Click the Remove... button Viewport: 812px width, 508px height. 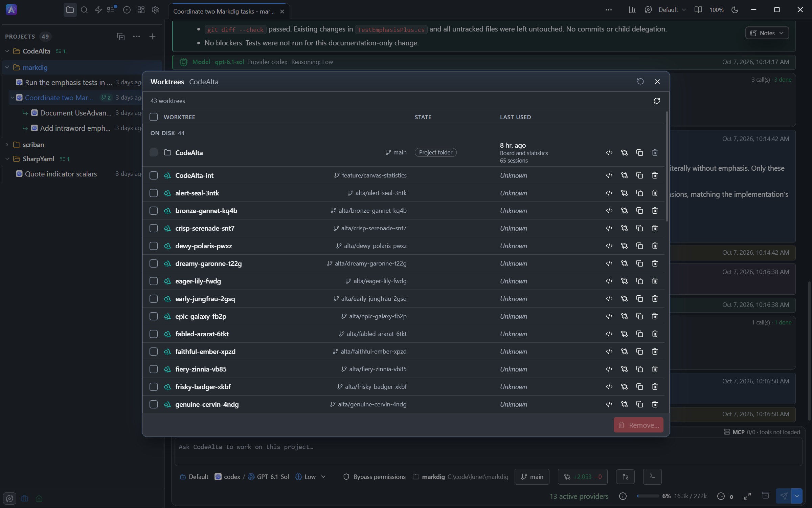(x=638, y=425)
